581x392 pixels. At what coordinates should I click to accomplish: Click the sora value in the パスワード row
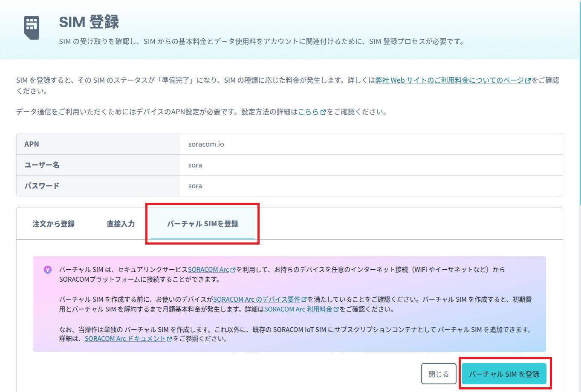tap(195, 186)
